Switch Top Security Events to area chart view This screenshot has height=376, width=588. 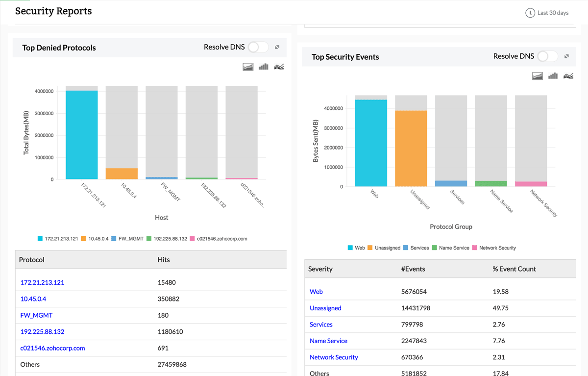click(x=537, y=76)
